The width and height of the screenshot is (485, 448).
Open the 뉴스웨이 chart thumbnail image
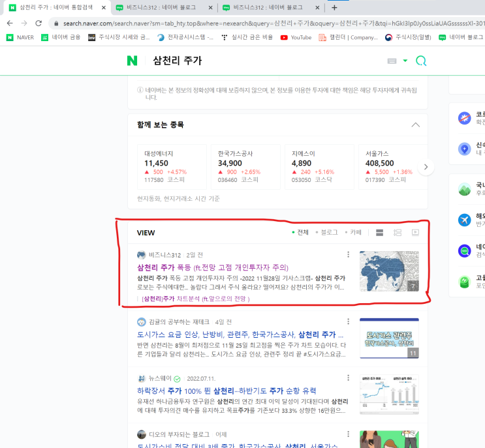[389, 395]
